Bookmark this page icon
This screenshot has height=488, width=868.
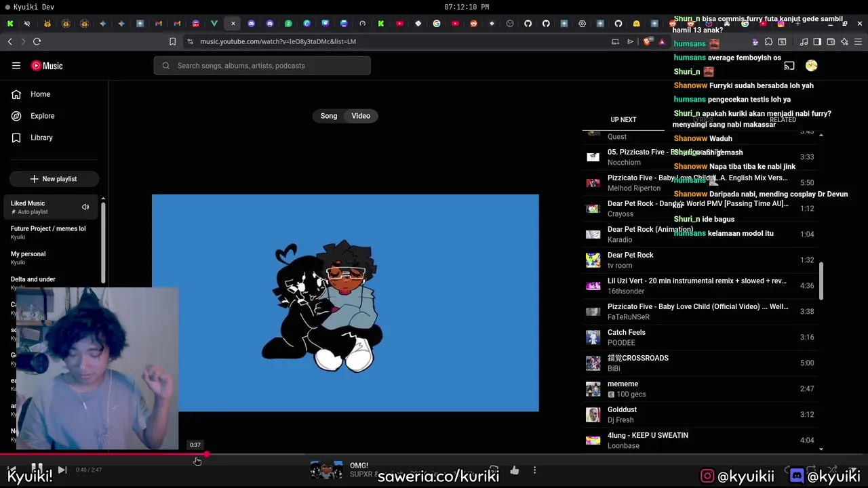(172, 41)
